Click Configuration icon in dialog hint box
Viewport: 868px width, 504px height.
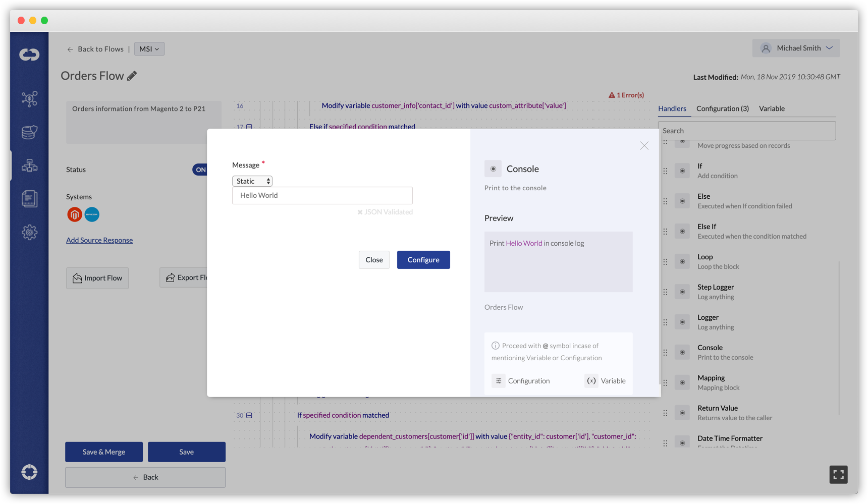(499, 381)
